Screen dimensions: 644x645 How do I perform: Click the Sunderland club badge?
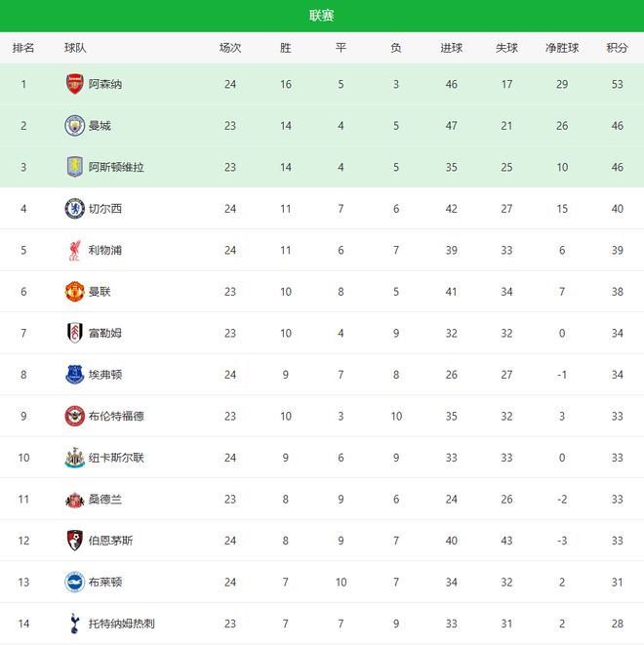click(x=74, y=499)
